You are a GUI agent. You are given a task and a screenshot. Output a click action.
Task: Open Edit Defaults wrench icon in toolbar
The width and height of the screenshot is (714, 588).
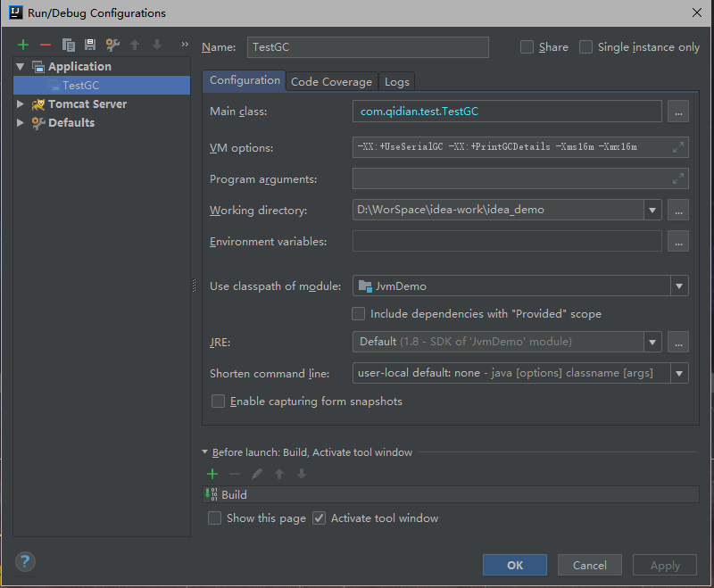112,45
